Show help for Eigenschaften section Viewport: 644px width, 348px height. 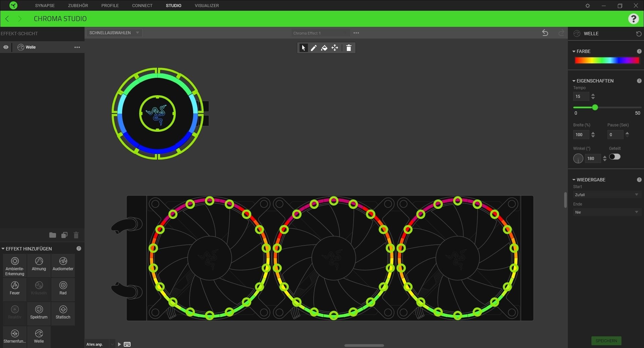point(639,81)
